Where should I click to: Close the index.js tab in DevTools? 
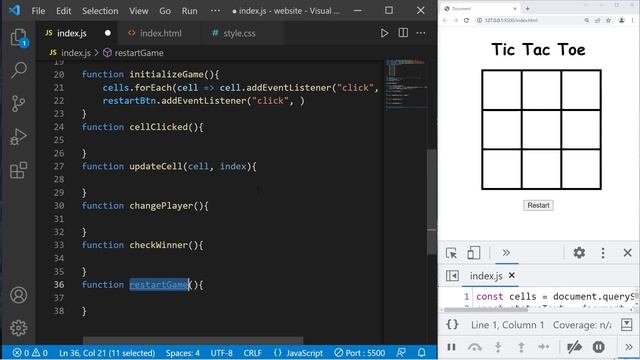[x=511, y=276]
